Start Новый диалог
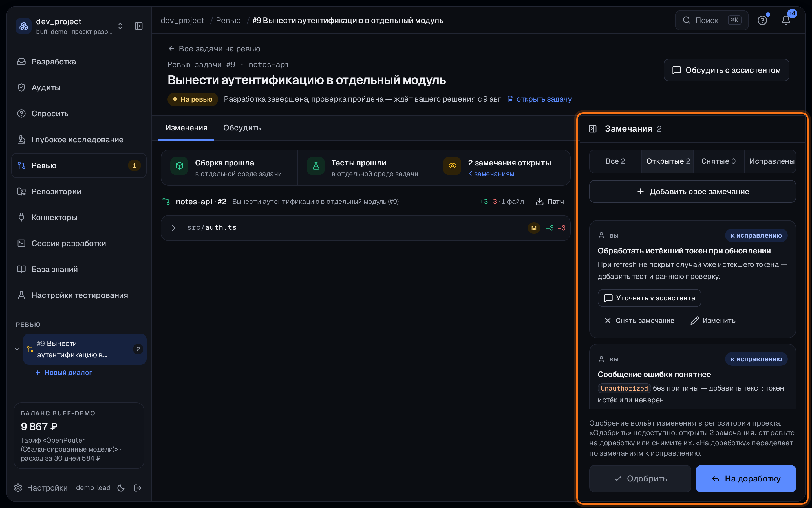The height and width of the screenshot is (508, 812). (x=63, y=372)
